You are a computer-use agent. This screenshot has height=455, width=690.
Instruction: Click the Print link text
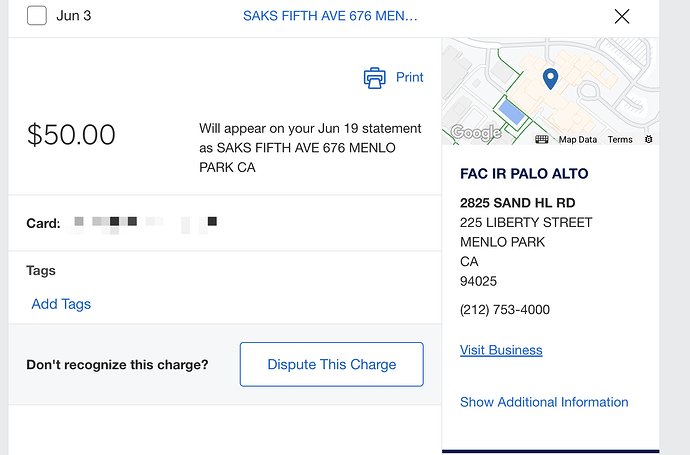[410, 77]
